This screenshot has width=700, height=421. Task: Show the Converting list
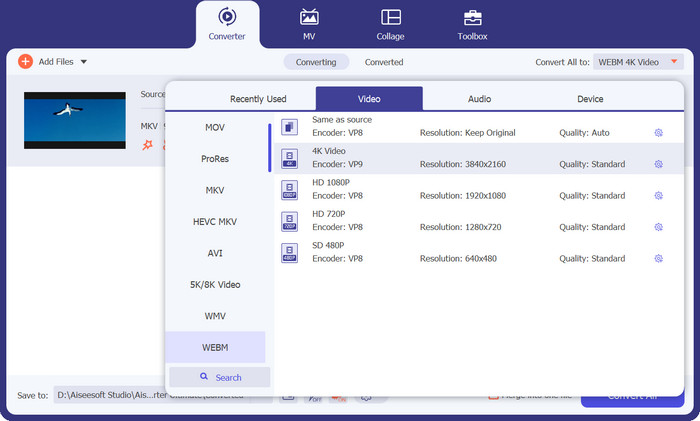tap(316, 62)
